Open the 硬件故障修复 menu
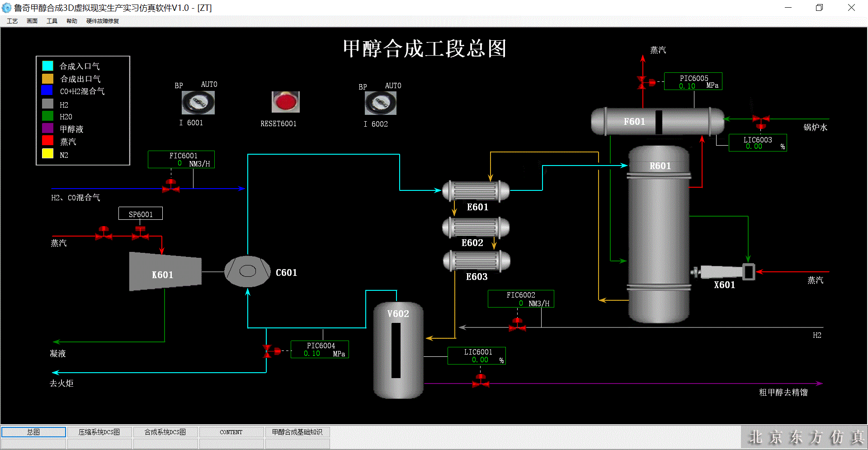 [103, 21]
